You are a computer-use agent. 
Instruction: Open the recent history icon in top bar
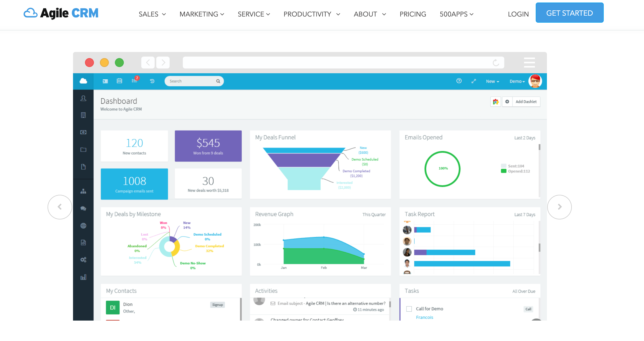click(152, 81)
